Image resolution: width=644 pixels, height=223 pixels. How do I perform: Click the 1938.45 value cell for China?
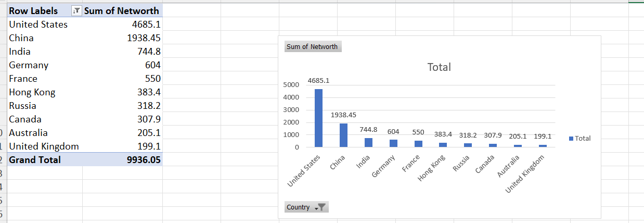(144, 38)
